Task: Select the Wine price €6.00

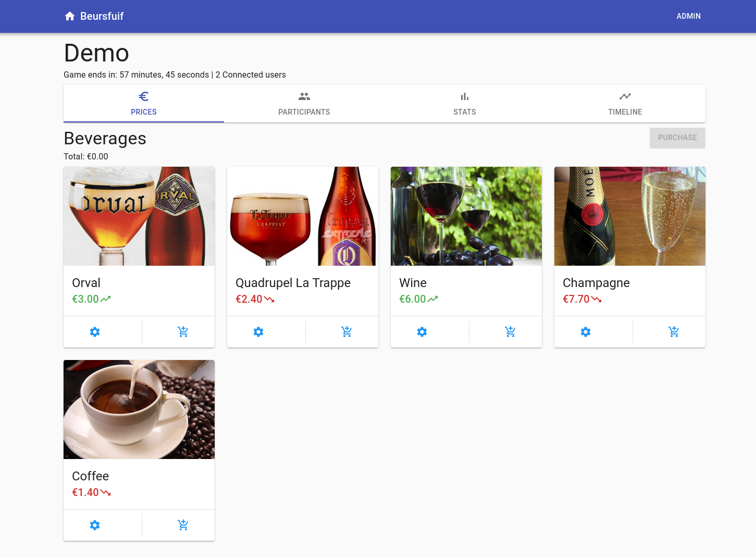Action: pyautogui.click(x=413, y=299)
